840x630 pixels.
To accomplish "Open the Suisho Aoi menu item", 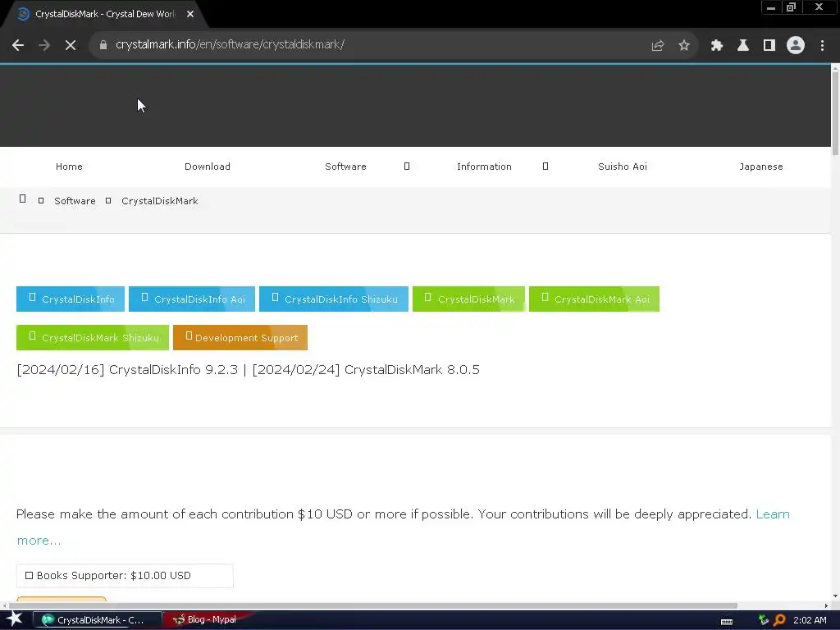I will click(x=623, y=167).
